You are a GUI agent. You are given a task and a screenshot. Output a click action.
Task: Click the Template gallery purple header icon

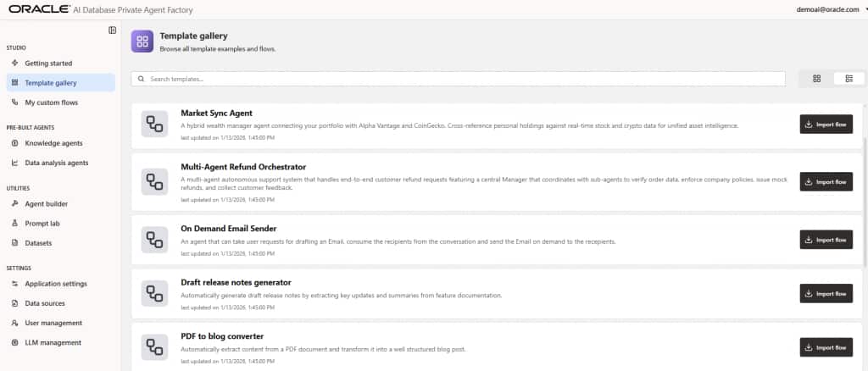[x=142, y=41]
